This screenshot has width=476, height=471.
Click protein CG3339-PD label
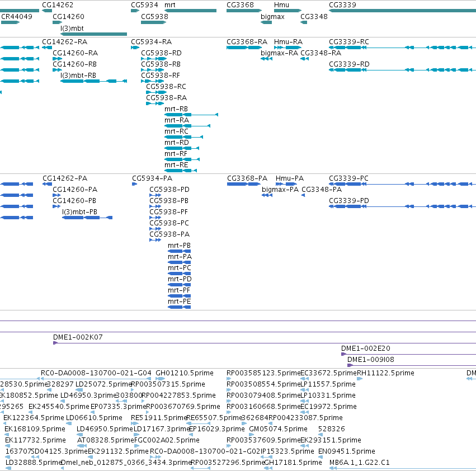pyautogui.click(x=349, y=201)
